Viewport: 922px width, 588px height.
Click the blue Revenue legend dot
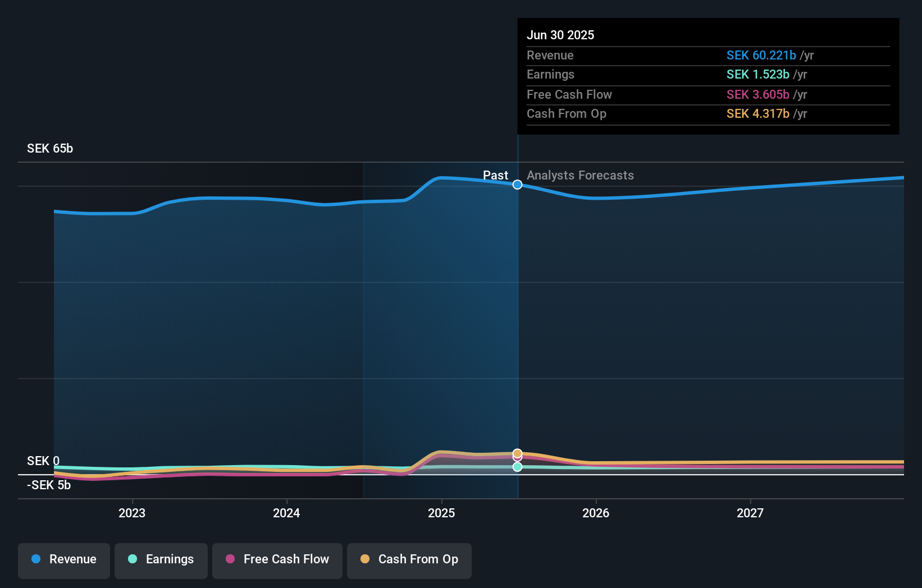tap(36, 559)
